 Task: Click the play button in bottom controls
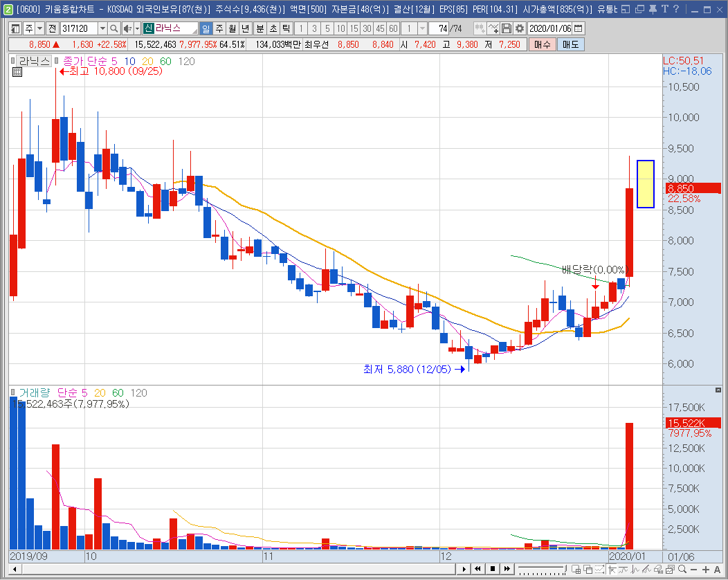click(x=464, y=569)
